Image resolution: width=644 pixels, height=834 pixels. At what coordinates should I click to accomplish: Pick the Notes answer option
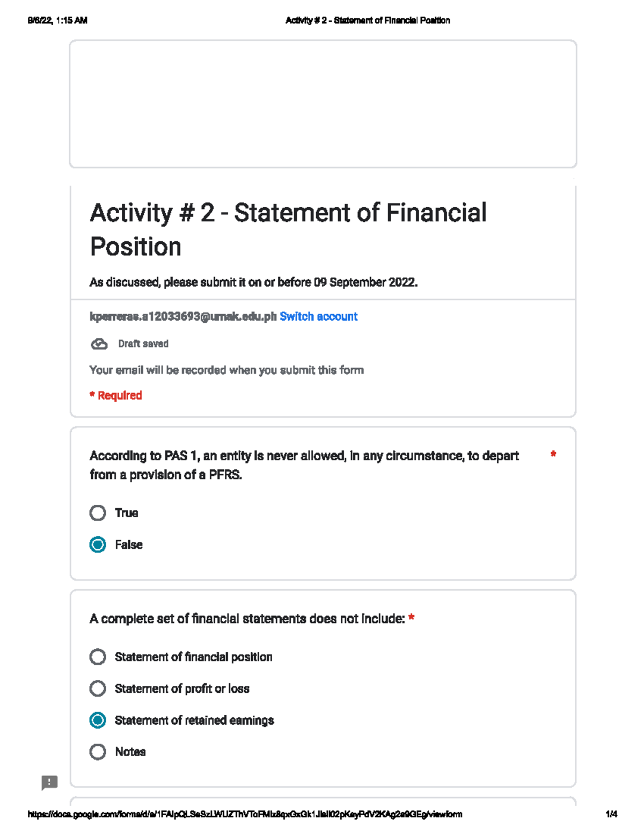coord(98,751)
